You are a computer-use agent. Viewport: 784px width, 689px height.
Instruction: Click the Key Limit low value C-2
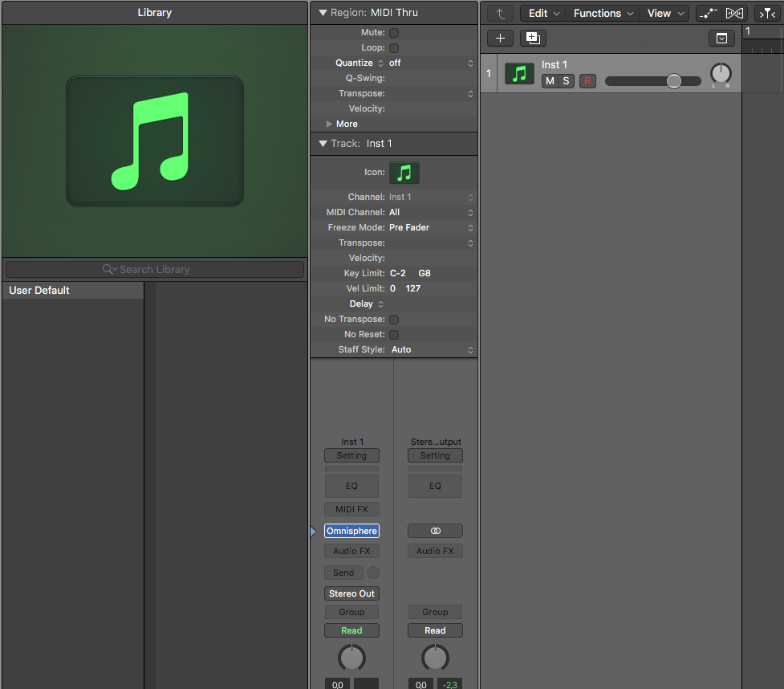(x=398, y=273)
